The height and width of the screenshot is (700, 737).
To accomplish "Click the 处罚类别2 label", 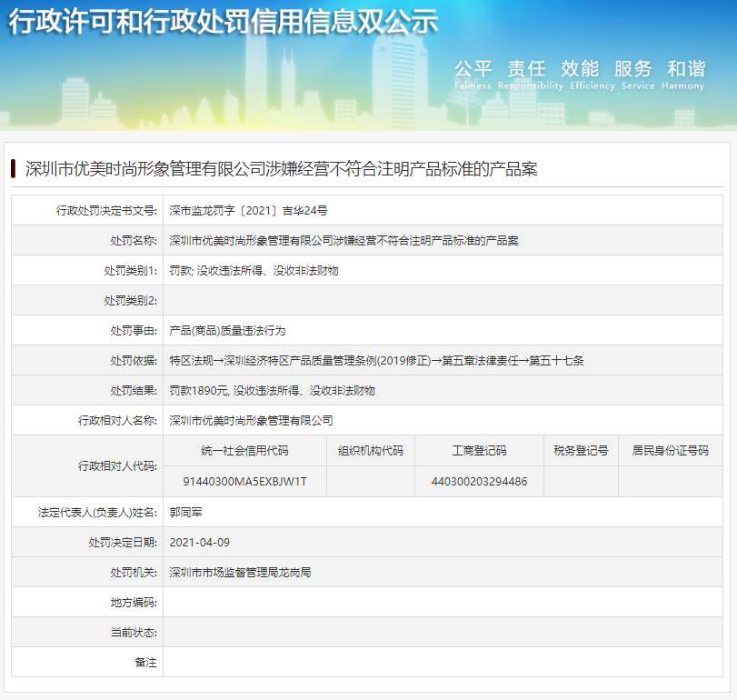I will pos(130,300).
